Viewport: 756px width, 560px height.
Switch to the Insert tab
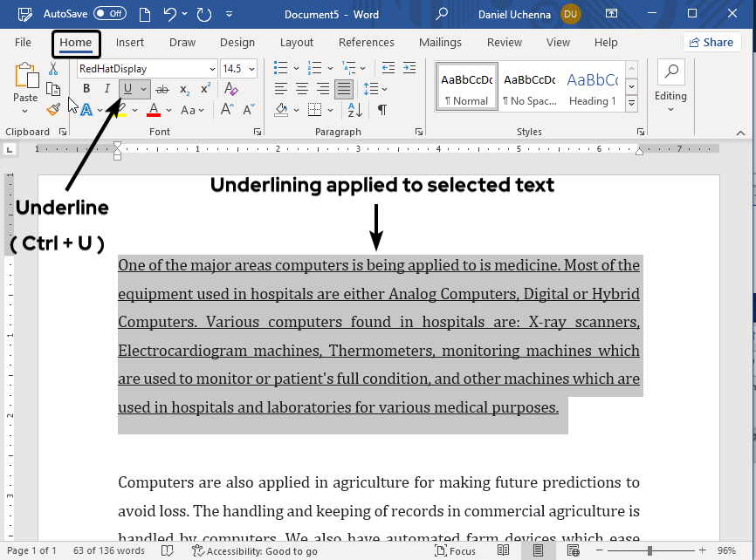click(x=130, y=43)
